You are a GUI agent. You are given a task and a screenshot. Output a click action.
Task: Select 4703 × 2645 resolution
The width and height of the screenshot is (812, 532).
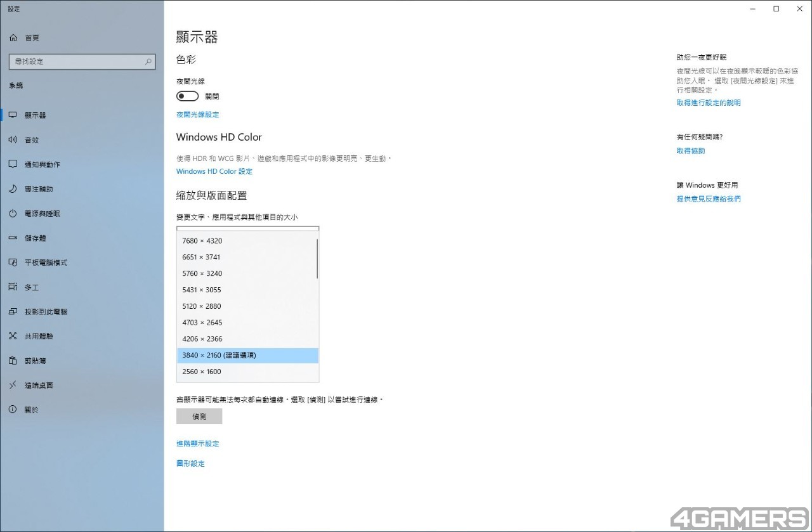coord(247,323)
